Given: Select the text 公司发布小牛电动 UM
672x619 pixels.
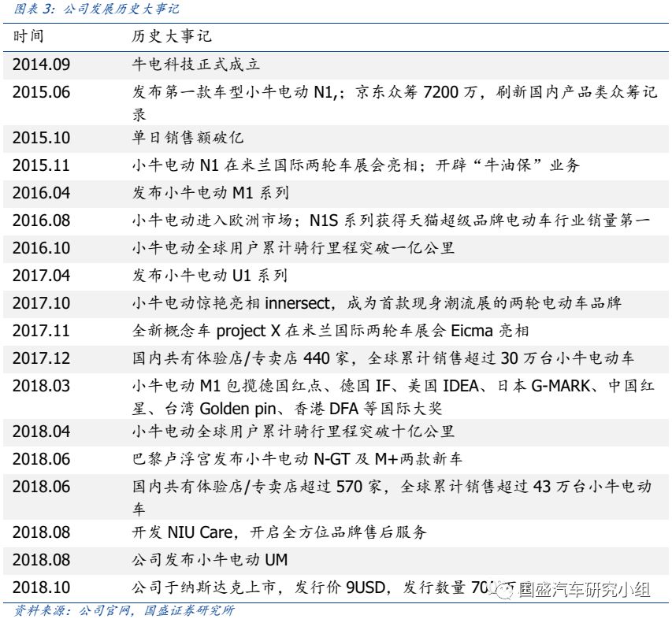Looking at the screenshot, I should coord(210,560).
